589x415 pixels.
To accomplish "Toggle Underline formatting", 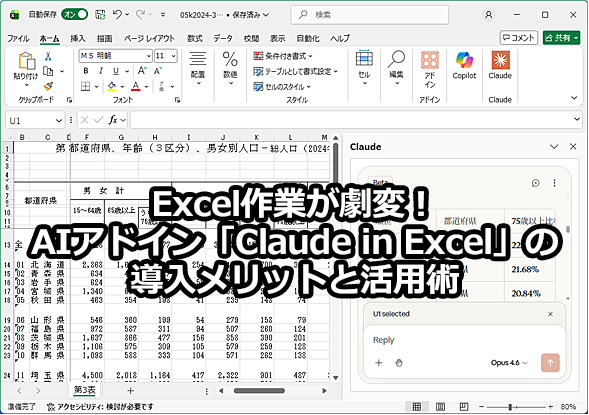I will coord(116,71).
